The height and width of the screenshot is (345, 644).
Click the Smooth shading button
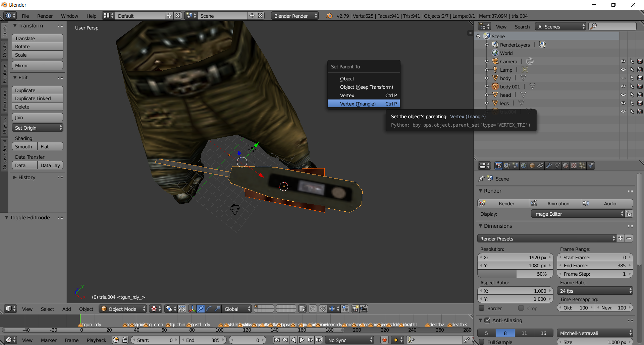pyautogui.click(x=24, y=146)
